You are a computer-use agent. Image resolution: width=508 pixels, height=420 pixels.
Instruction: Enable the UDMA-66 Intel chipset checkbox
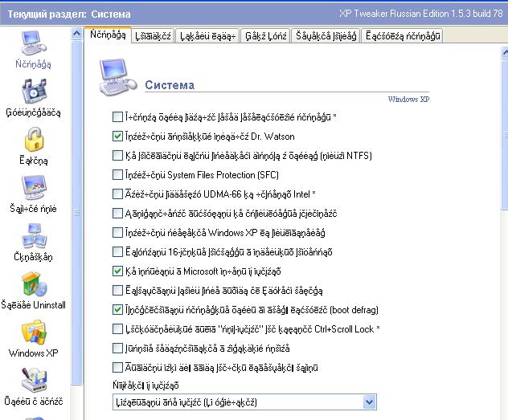(x=117, y=194)
